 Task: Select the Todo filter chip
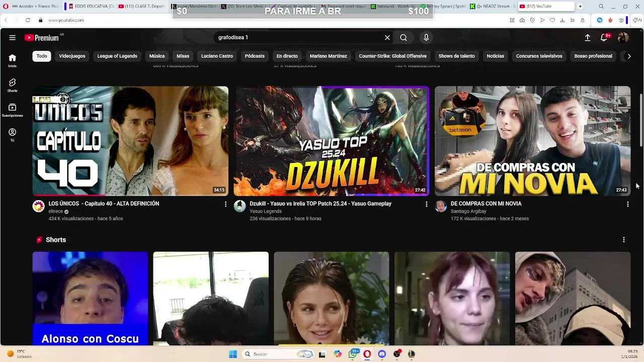42,56
